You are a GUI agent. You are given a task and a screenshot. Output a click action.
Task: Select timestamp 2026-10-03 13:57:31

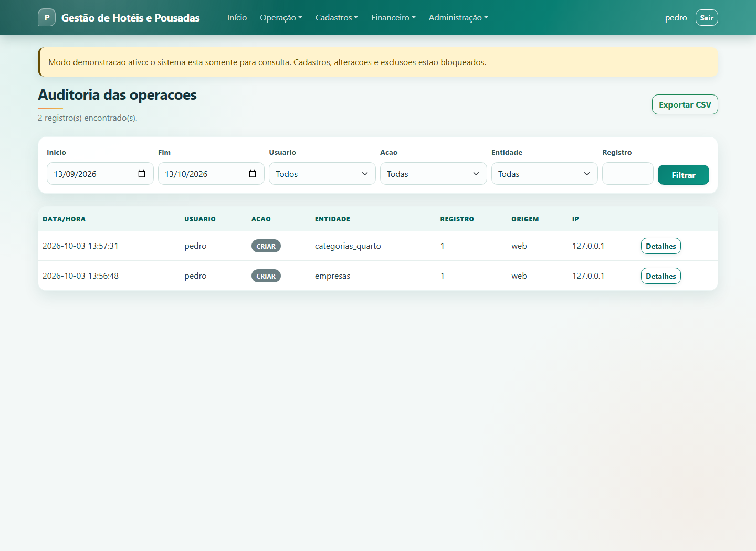(80, 246)
